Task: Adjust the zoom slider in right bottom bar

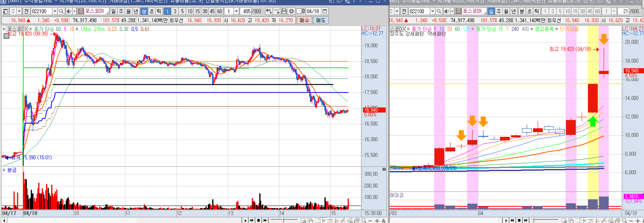Action: pyautogui.click(x=545, y=220)
